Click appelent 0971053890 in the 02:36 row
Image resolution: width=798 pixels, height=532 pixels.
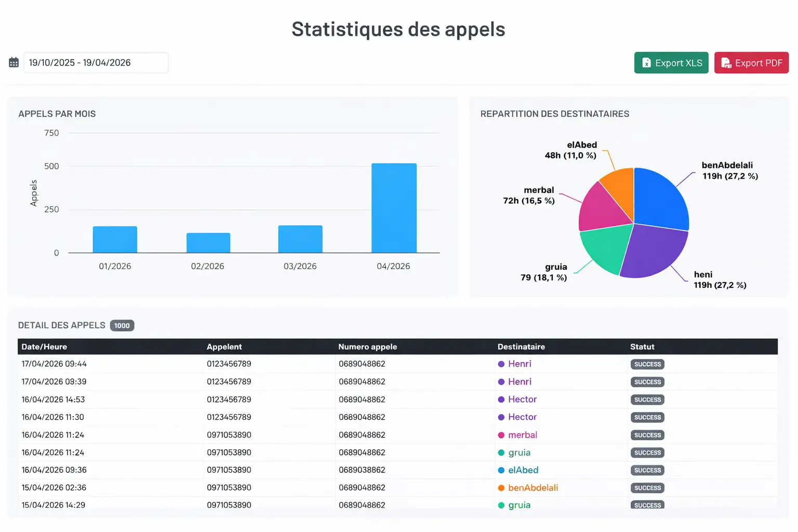coord(229,487)
